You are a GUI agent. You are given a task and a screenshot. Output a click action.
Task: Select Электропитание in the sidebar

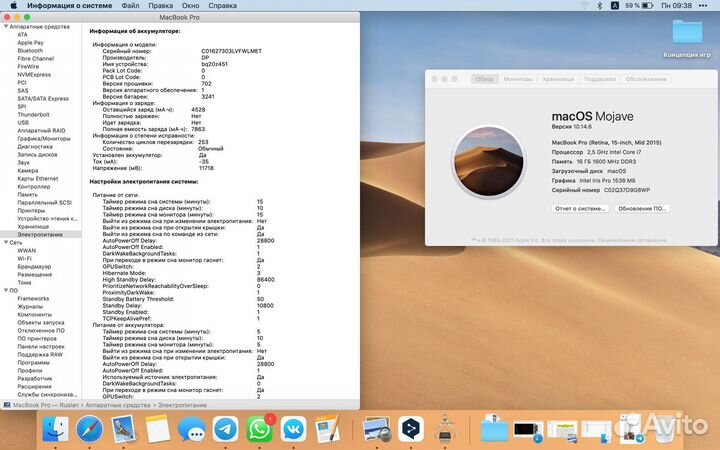(40, 234)
